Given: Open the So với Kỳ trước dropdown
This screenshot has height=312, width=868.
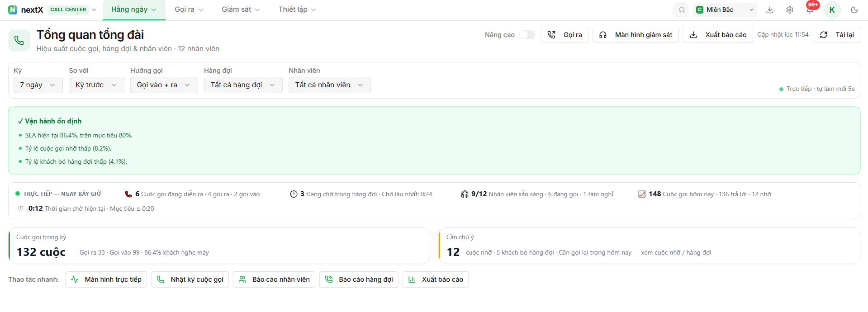Looking at the screenshot, I should (96, 85).
